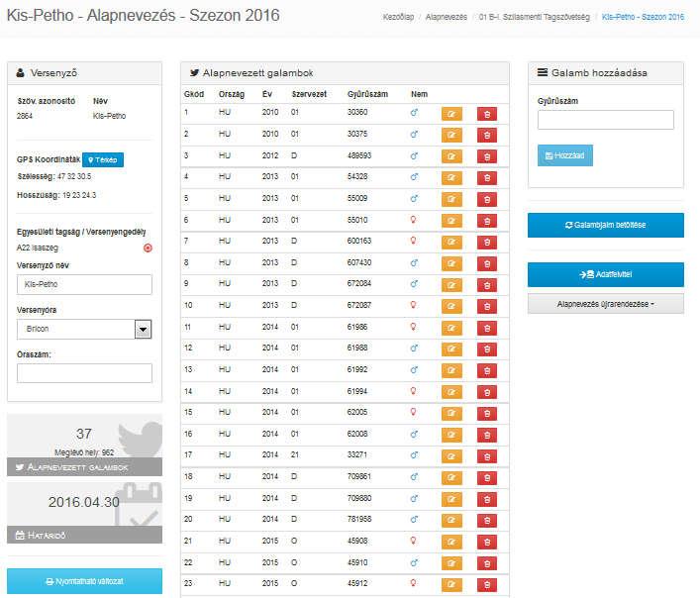Image resolution: width=700 pixels, height=598 pixels.
Task: Open the Térkép map button
Action: coord(103,159)
